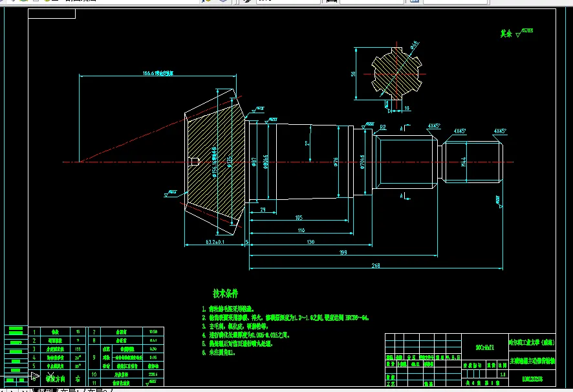Viewport: 573px width, 392px height.
Task: Select technical note line 6
Action: [x=219, y=353]
